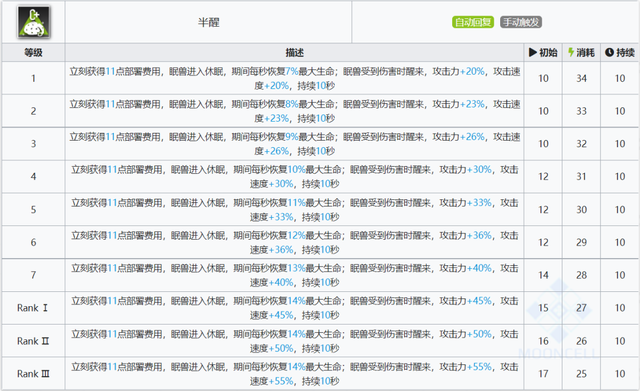Image resolution: width=640 pixels, height=391 pixels.
Task: Click initial value 17 in Rank Ⅲ row
Action: pyautogui.click(x=543, y=373)
